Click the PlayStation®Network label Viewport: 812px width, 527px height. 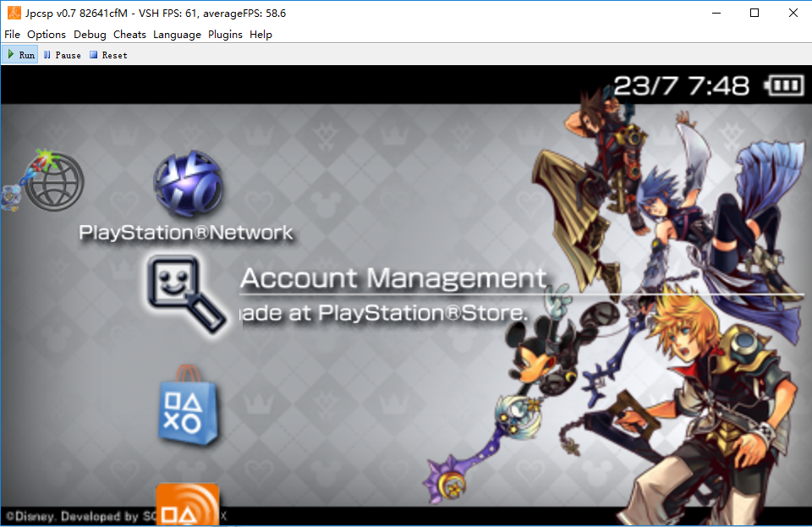186,233
